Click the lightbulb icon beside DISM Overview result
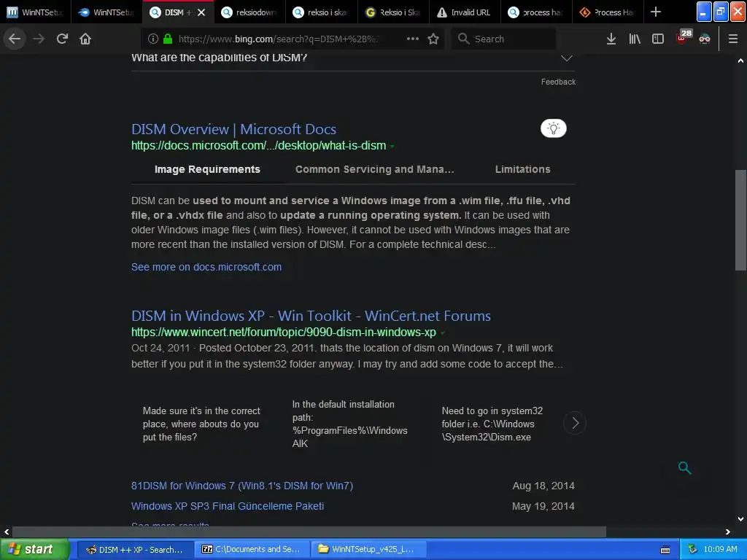The width and height of the screenshot is (747, 560). click(x=553, y=128)
